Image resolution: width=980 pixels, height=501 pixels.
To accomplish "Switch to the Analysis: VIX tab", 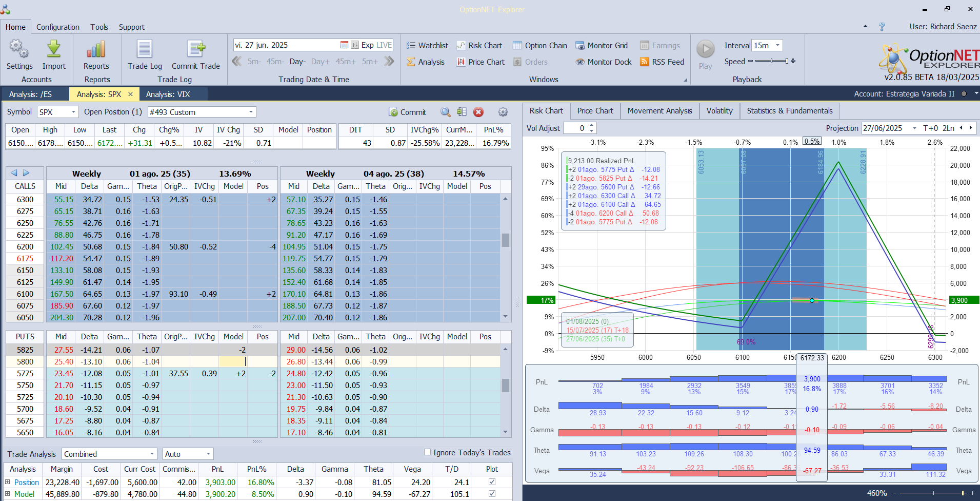I will (x=168, y=94).
